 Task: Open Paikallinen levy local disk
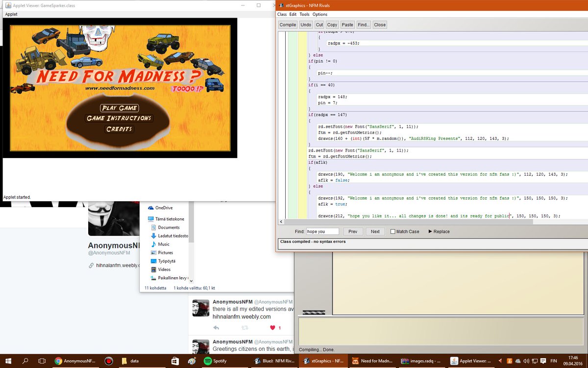point(170,278)
